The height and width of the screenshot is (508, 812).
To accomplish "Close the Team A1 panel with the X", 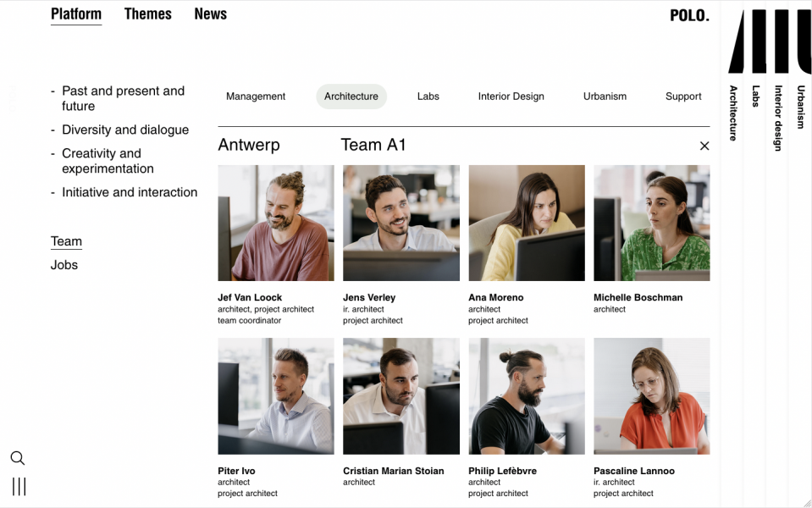I will coord(704,146).
